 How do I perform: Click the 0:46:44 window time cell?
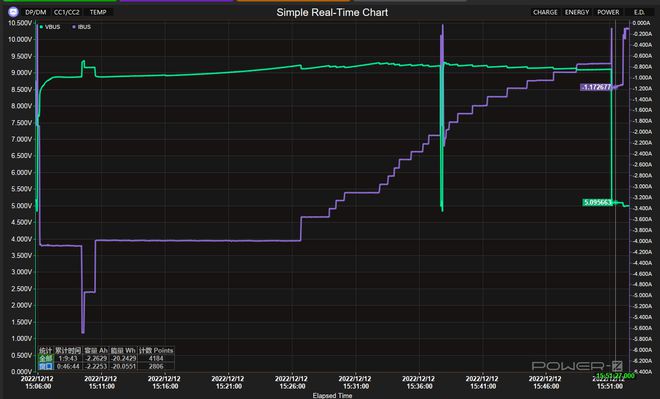coord(68,366)
